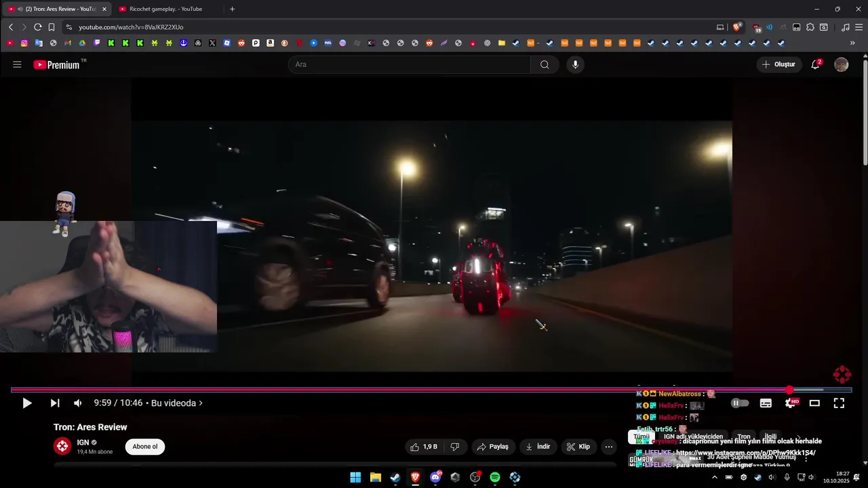The height and width of the screenshot is (488, 868).
Task: Open Brave Shields lion icon
Action: click(x=736, y=27)
